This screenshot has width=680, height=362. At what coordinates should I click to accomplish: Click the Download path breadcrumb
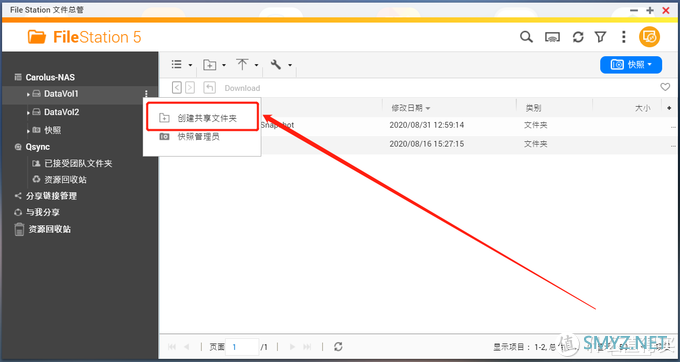pos(242,88)
